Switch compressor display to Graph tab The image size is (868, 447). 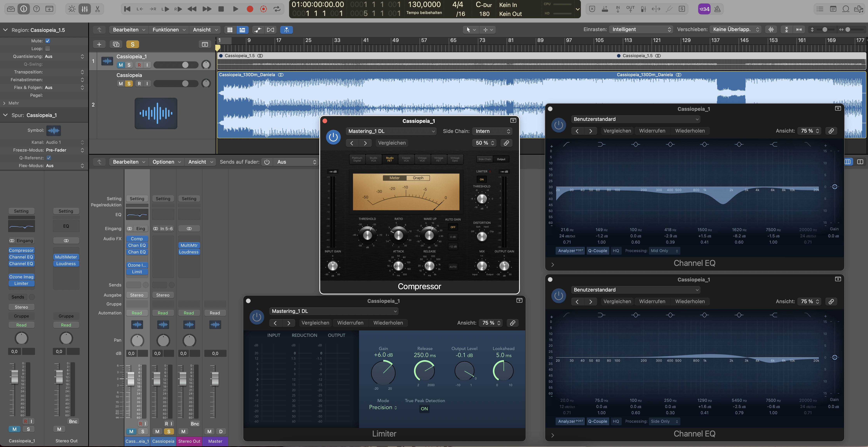tap(418, 178)
